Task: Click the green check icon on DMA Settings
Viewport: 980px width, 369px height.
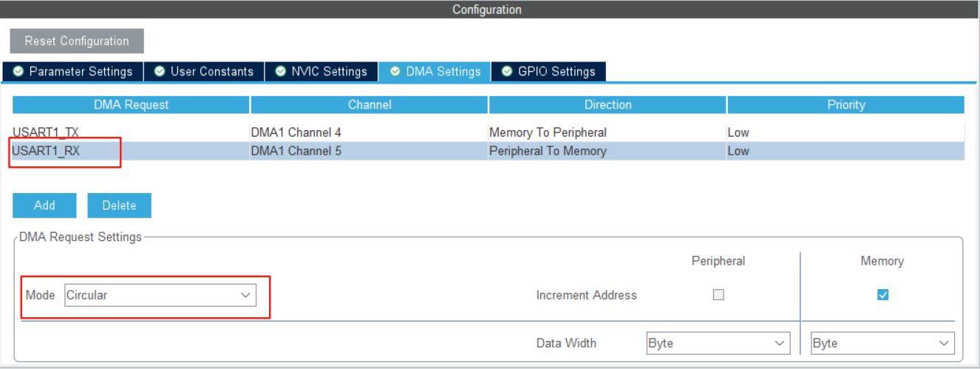Action: (x=395, y=72)
